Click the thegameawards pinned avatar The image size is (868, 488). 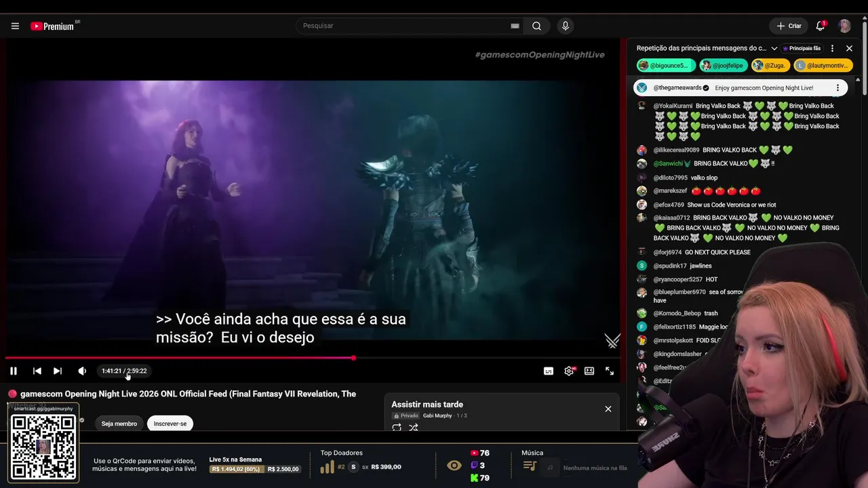coord(642,87)
